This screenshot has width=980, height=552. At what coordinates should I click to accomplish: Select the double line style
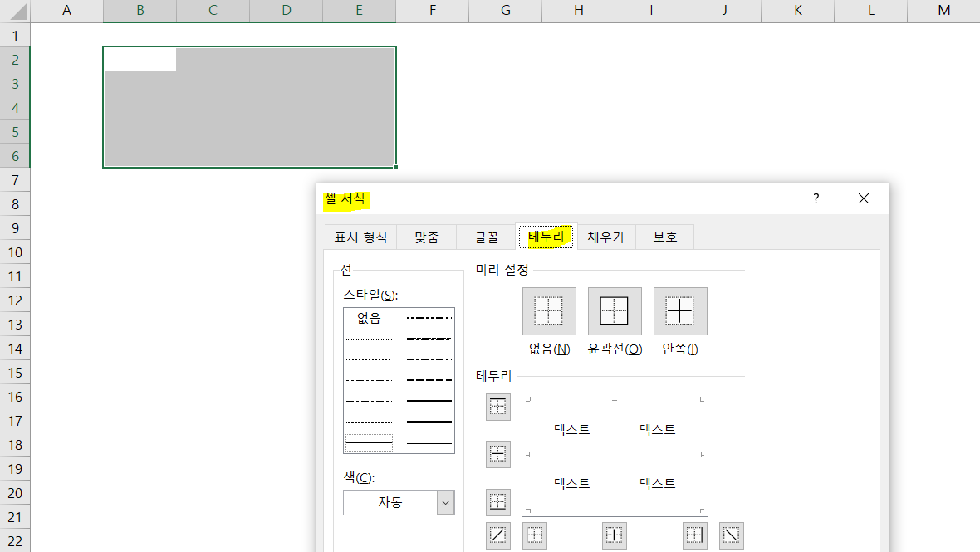tap(429, 442)
